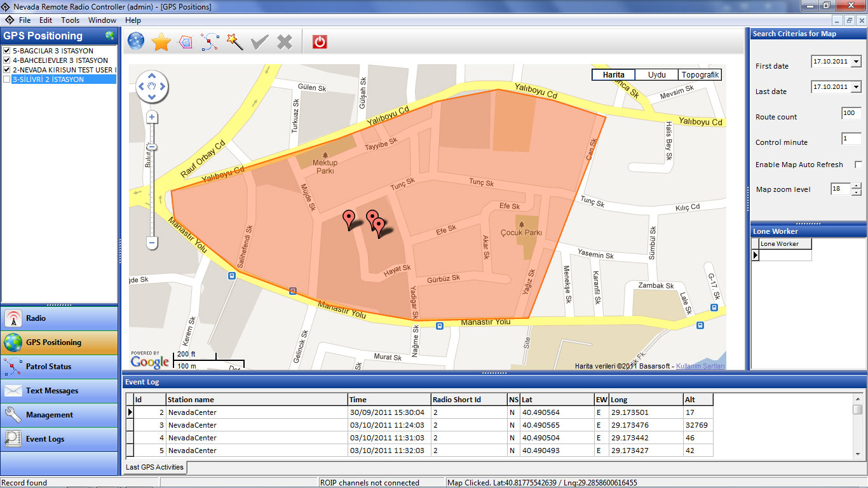This screenshot has height=488, width=868.
Task: Open the Patrol Status section
Action: [x=59, y=367]
